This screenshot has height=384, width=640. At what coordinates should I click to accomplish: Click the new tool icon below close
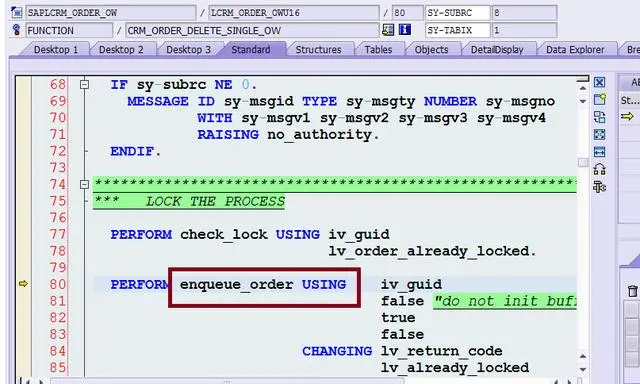[599, 99]
